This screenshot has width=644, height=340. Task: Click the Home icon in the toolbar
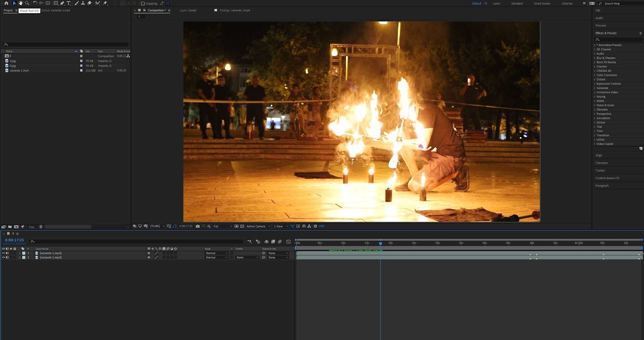tap(6, 3)
